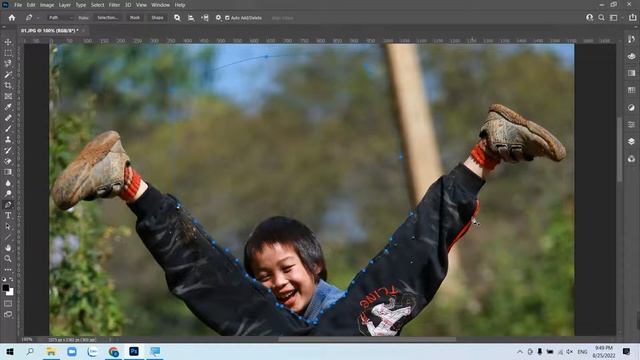This screenshot has width=640, height=360.
Task: Switch to the 01.JPG document tab
Action: point(49,31)
